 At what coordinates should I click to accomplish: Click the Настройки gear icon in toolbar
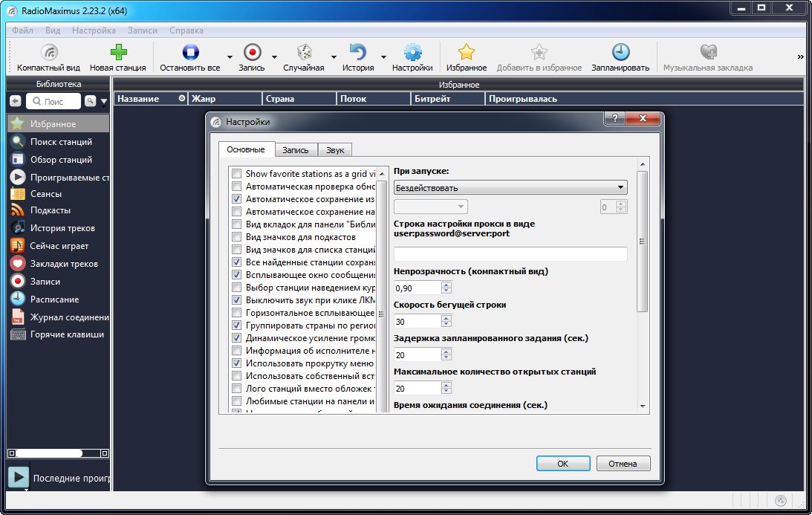coord(413,52)
